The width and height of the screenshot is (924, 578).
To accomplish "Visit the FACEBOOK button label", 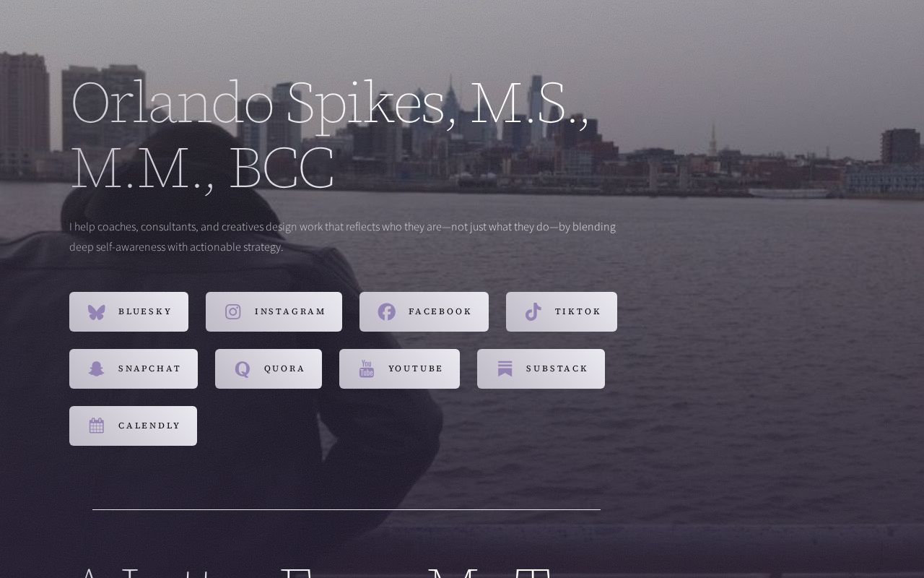I will (440, 311).
